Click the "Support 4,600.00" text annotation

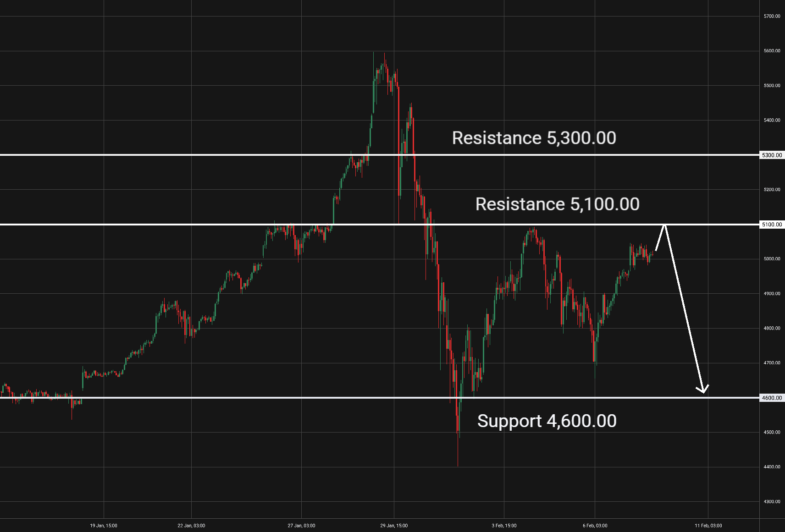[x=547, y=421]
